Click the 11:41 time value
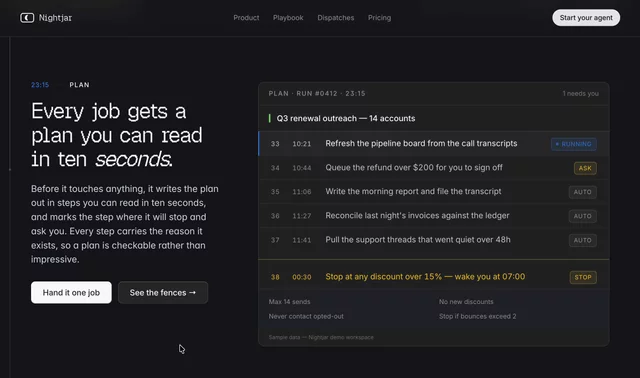The width and height of the screenshot is (640, 378). [302, 240]
